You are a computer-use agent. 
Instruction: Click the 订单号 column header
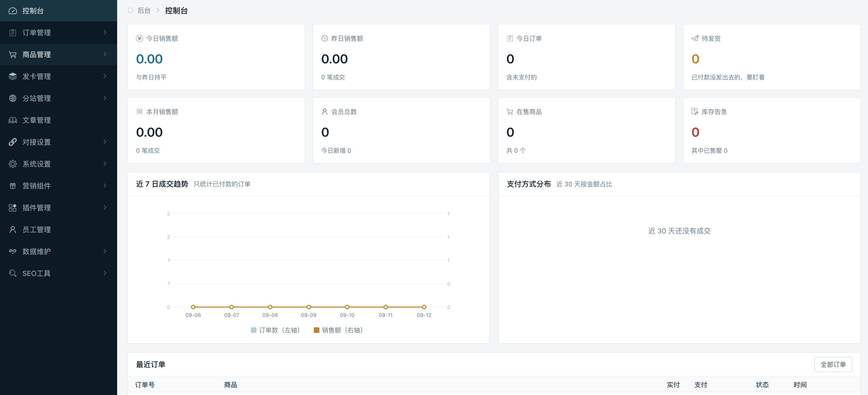click(x=145, y=385)
